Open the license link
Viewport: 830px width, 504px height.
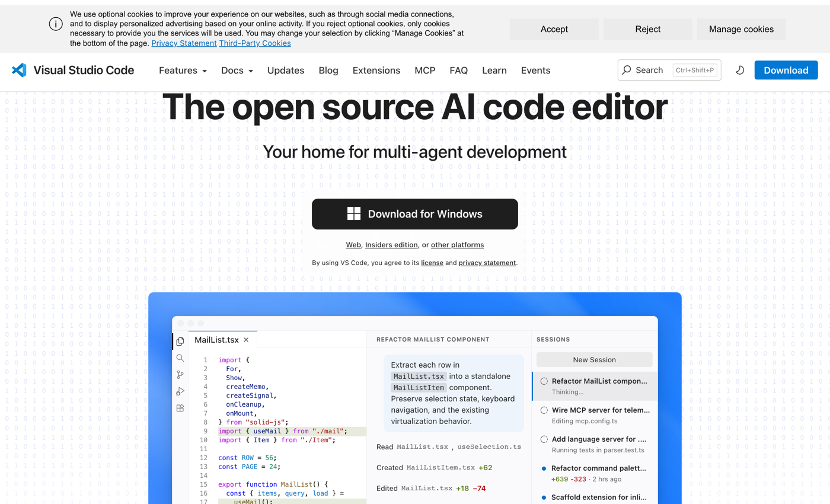point(432,263)
